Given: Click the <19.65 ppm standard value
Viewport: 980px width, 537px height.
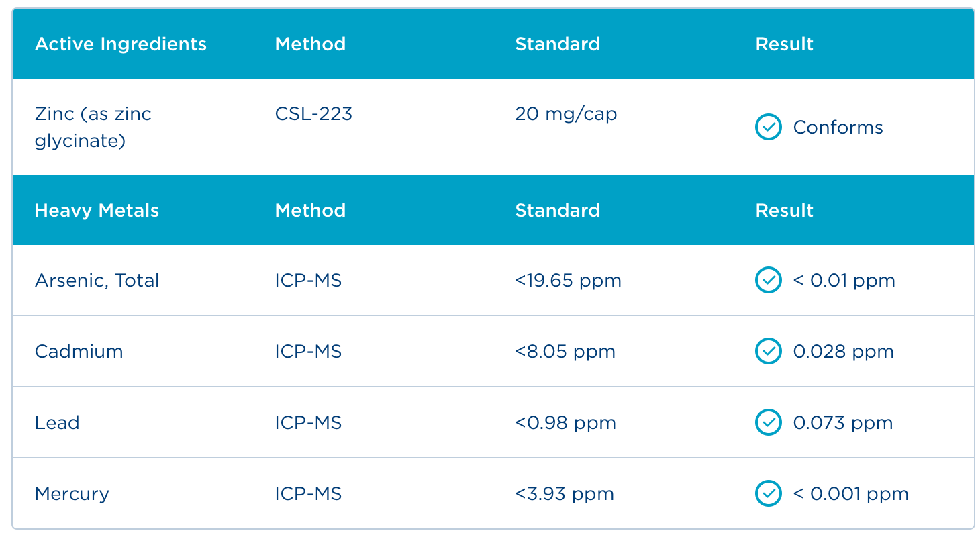Looking at the screenshot, I should click(568, 280).
